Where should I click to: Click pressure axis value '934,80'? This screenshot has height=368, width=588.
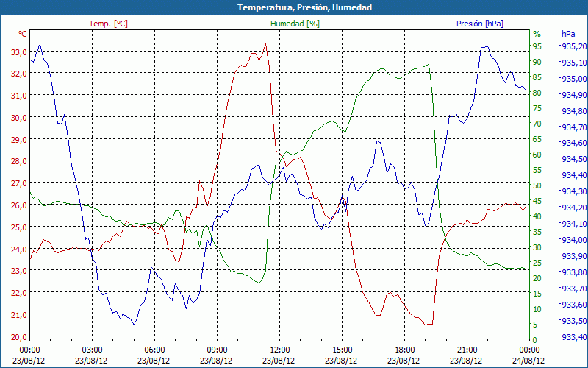[x=574, y=111]
